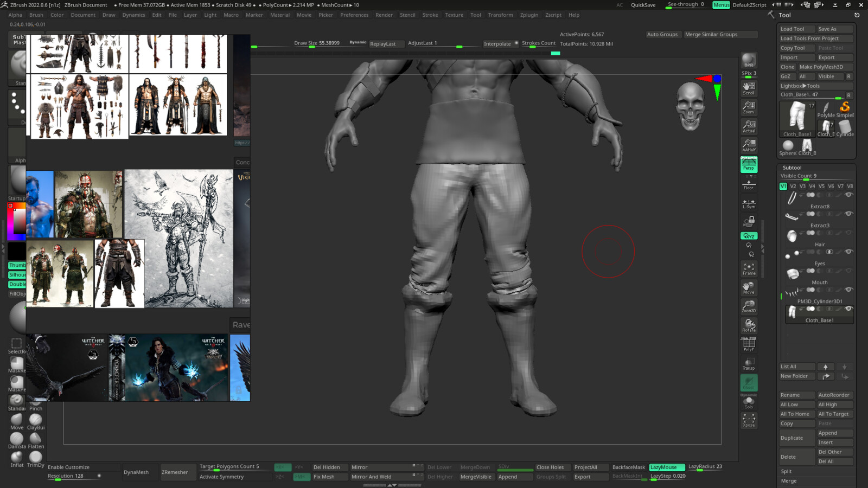Open the Brush menu
The image size is (868, 488).
coord(36,15)
